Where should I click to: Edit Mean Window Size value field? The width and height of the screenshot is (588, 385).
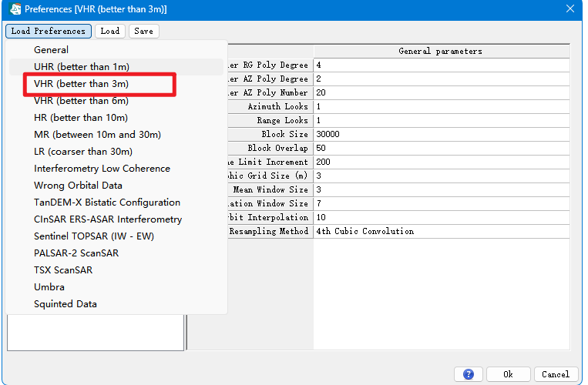pyautogui.click(x=442, y=189)
